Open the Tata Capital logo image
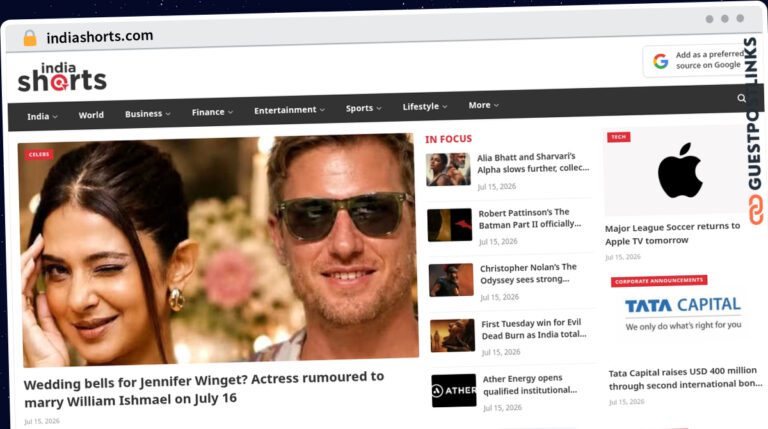Viewport: 768px width, 429px height. 682,313
